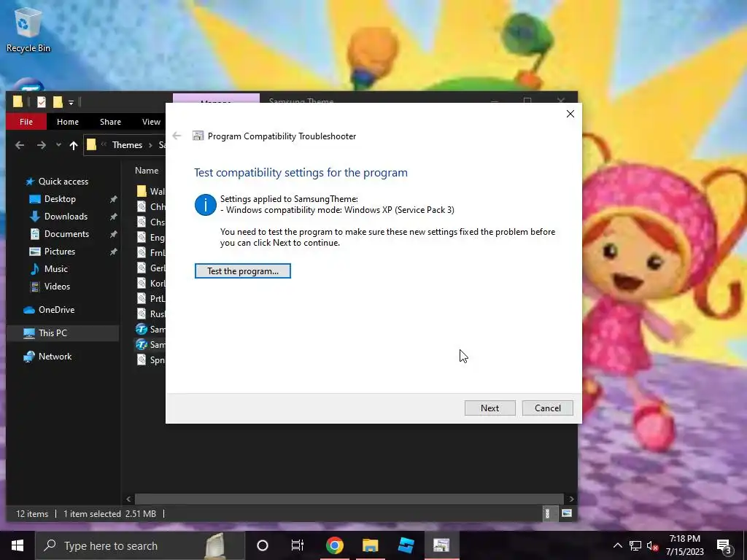Open Cortana circle on taskbar
747x560 pixels.
[263, 545]
